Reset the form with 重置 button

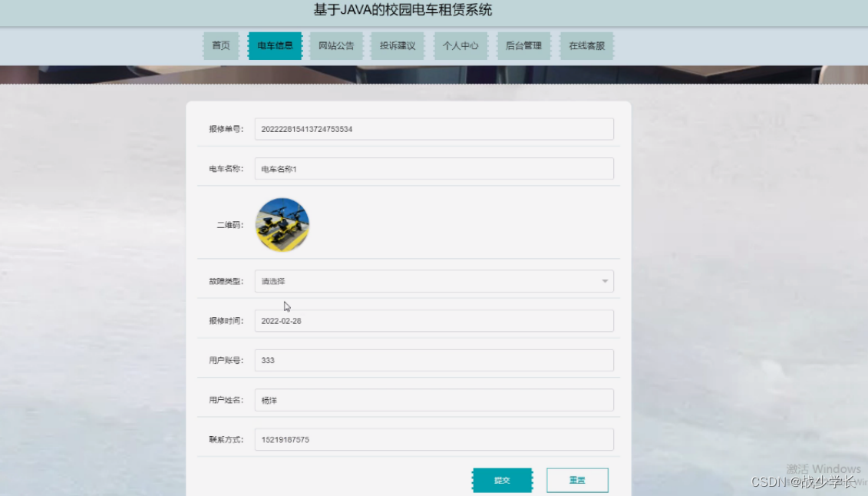577,479
